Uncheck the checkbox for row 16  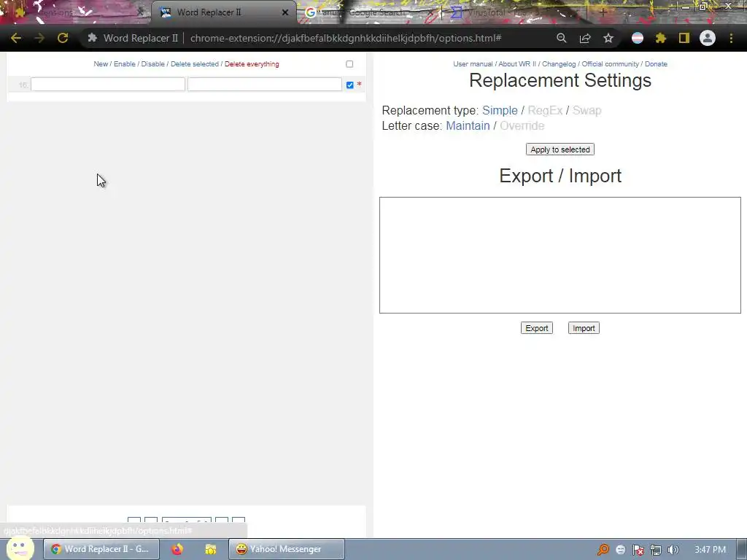(350, 85)
